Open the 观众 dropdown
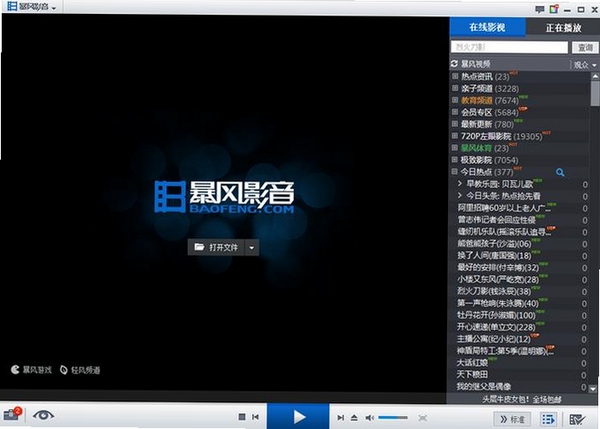600x429 pixels. coord(585,65)
